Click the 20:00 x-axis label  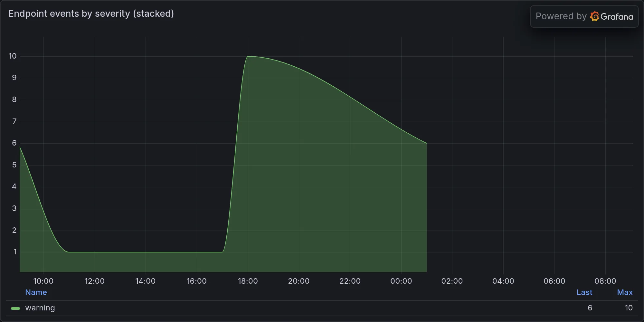(x=299, y=281)
